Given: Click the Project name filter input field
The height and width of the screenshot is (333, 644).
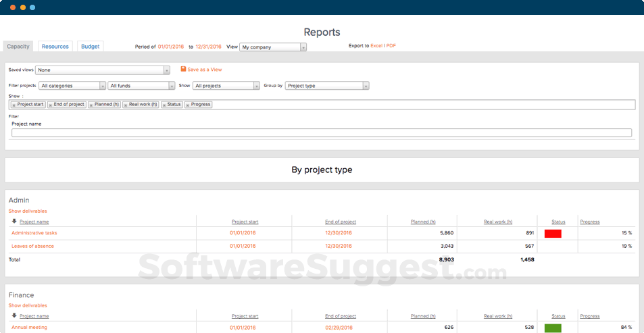Looking at the screenshot, I should (x=321, y=133).
